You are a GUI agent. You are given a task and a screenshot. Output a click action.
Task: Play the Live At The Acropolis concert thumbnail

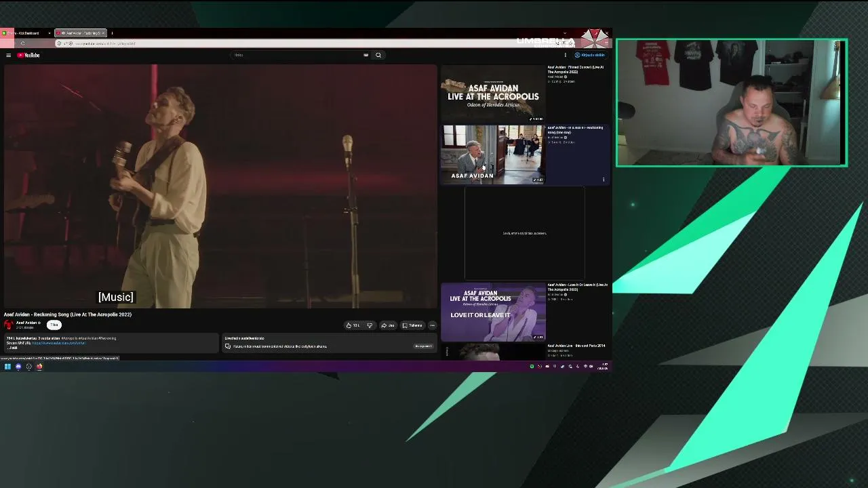pos(493,93)
